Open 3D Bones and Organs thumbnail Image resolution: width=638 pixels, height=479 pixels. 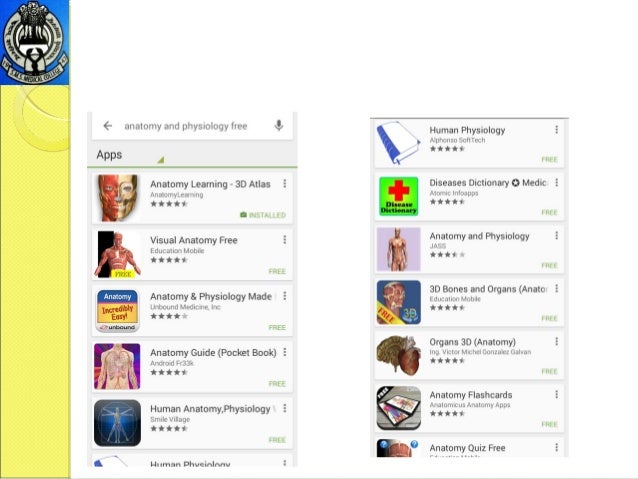[x=399, y=302]
